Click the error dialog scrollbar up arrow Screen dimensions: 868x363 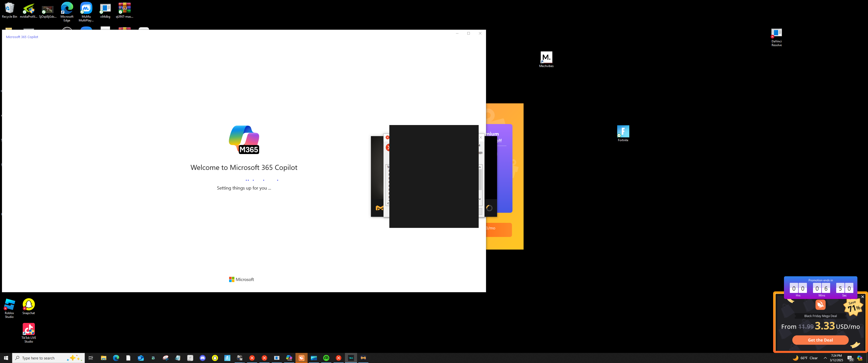[x=480, y=167]
